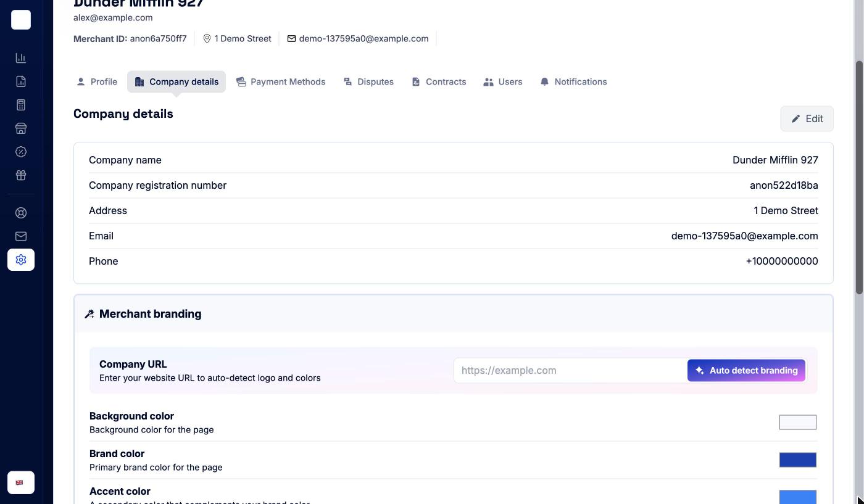Click the Edit company details button

(807, 118)
